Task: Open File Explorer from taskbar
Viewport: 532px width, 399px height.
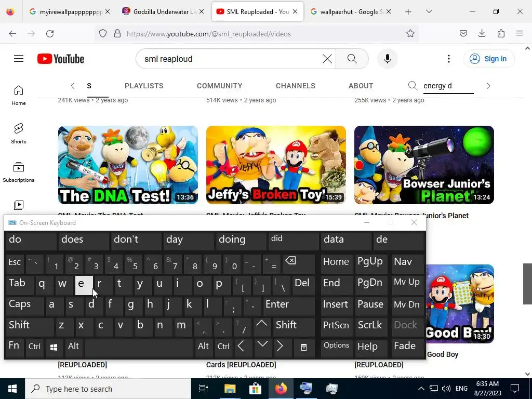Action: (x=230, y=389)
